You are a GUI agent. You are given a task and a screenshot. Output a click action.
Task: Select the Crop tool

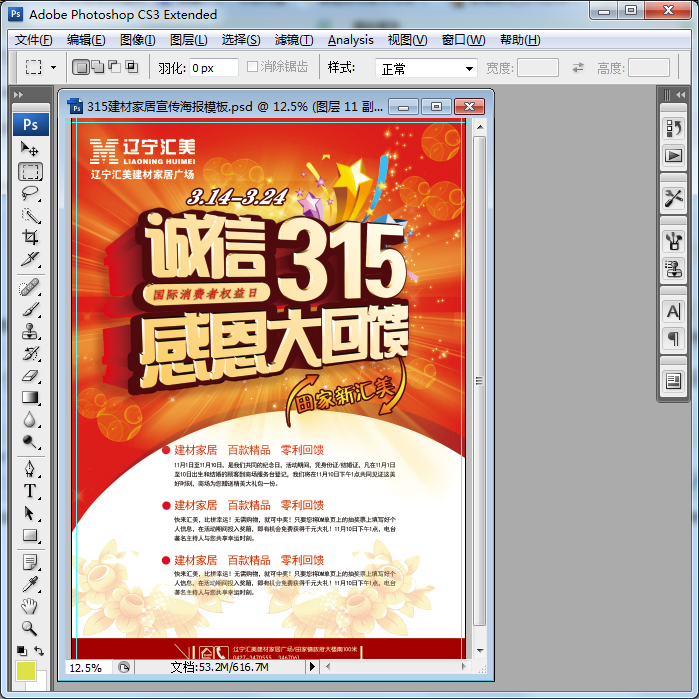pos(30,237)
